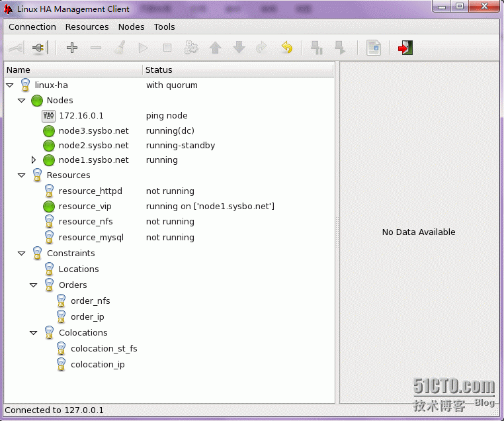This screenshot has width=504, height=421.
Task: Open the Tools menu
Action: (164, 26)
